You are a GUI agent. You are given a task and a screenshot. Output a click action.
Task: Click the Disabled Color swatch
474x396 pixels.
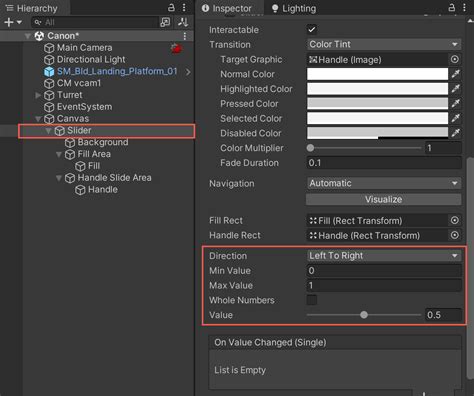[x=377, y=133]
